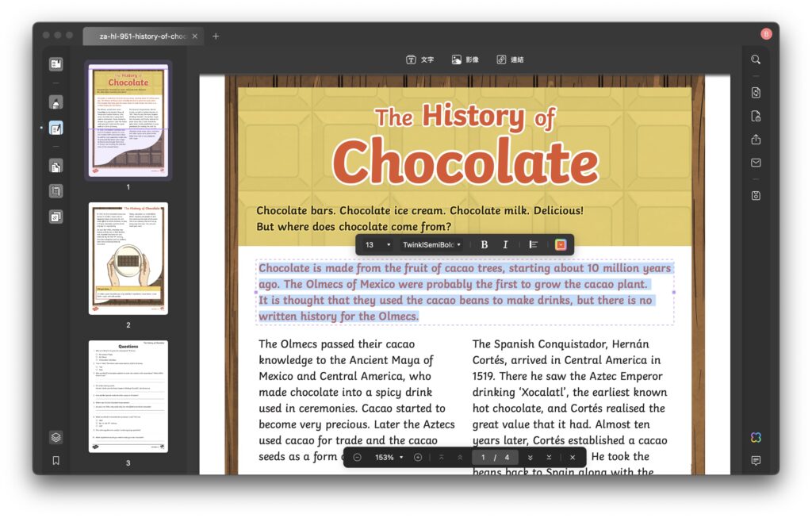812x518 pixels.
Task: Select page 2 thumbnail
Action: (128, 259)
